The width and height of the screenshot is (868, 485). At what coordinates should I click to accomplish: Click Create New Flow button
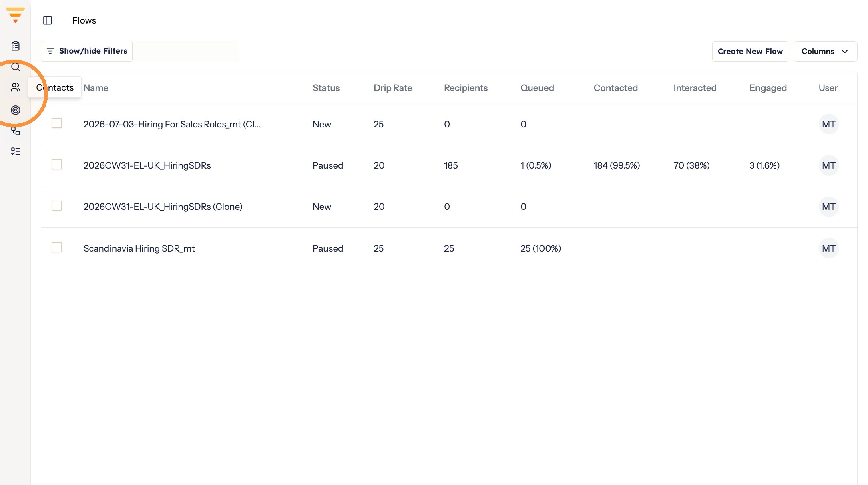tap(750, 51)
